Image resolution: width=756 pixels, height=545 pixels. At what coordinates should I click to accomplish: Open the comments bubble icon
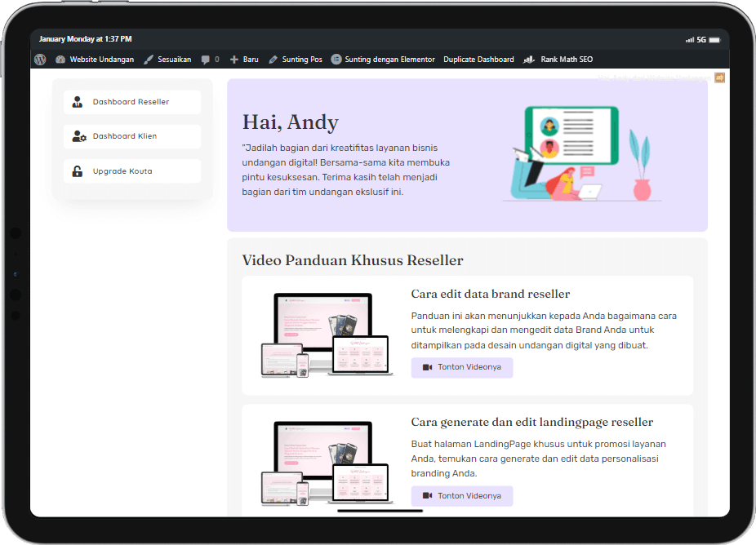tap(206, 60)
